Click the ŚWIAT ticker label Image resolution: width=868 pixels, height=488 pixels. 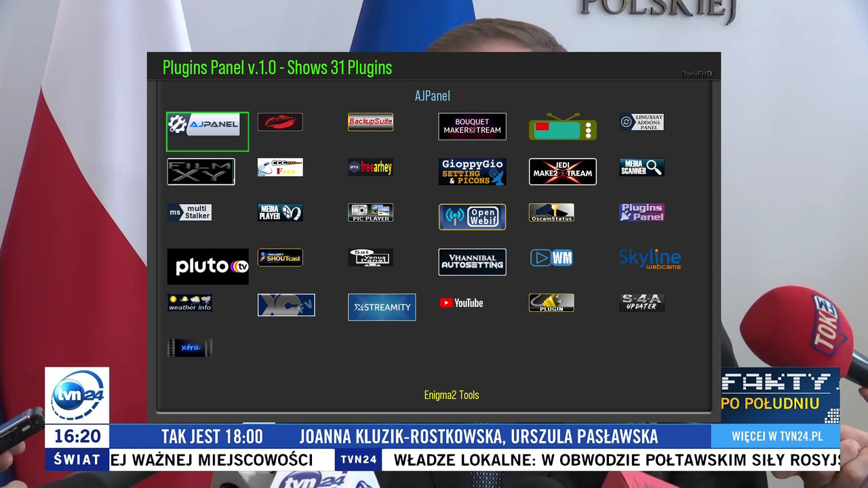pyautogui.click(x=77, y=460)
